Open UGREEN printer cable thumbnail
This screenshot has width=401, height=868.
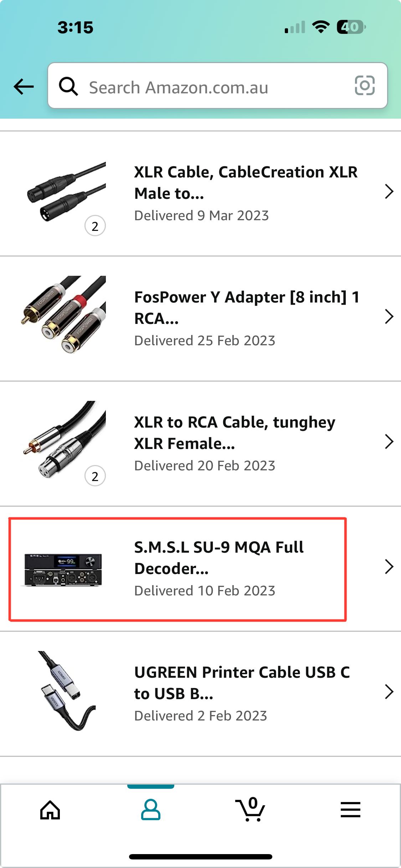tap(66, 691)
